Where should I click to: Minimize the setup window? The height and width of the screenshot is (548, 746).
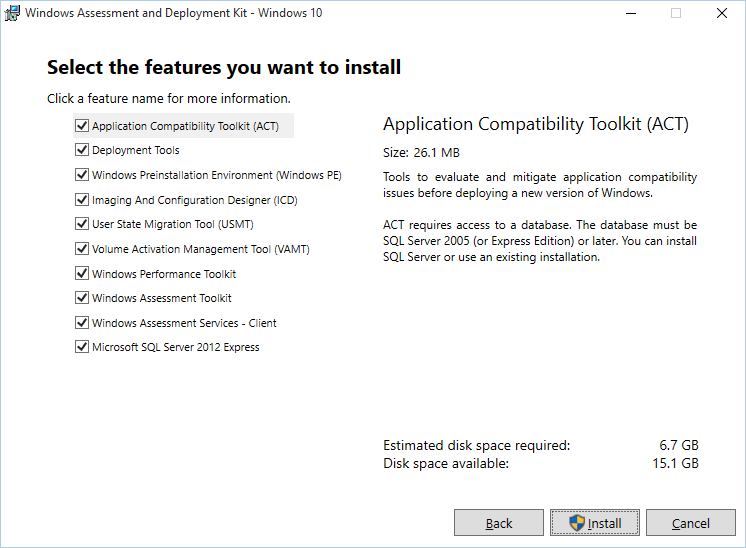click(x=630, y=13)
